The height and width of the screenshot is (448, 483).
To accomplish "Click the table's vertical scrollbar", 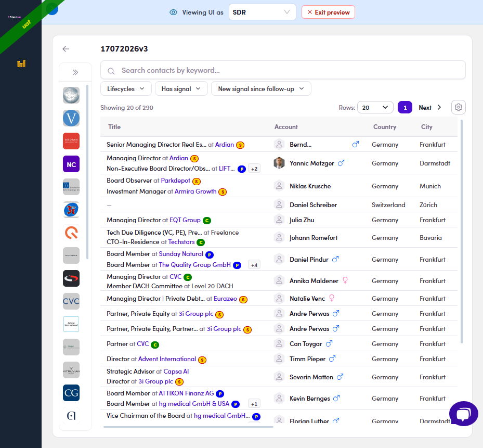I will click(462, 231).
